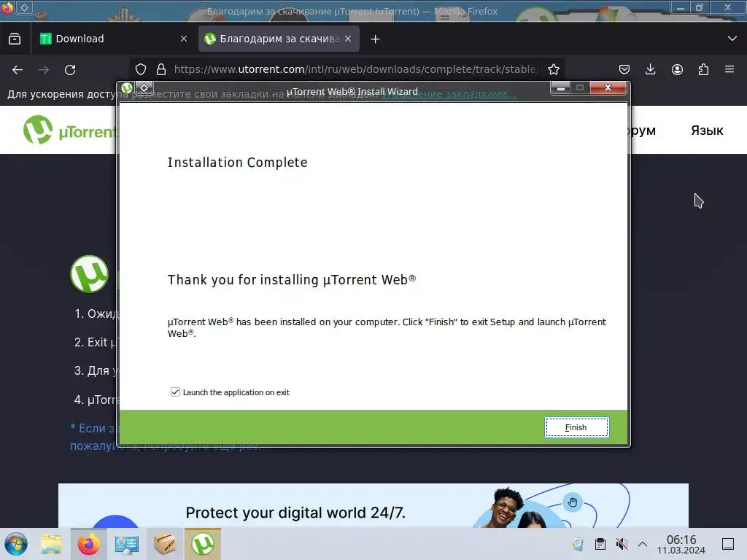Screen dimensions: 747x560
Task: Click the large µTorrent logo on the page body
Action: tap(90, 274)
